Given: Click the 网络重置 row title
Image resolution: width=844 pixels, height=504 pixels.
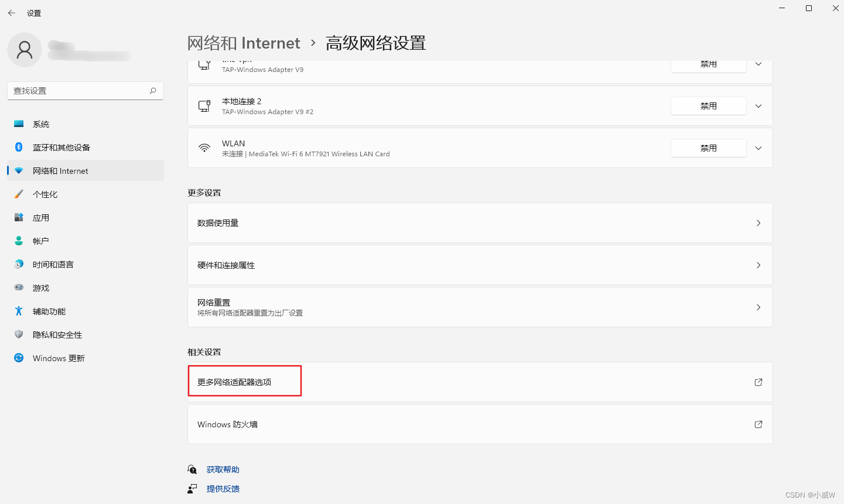Looking at the screenshot, I should click(x=214, y=303).
